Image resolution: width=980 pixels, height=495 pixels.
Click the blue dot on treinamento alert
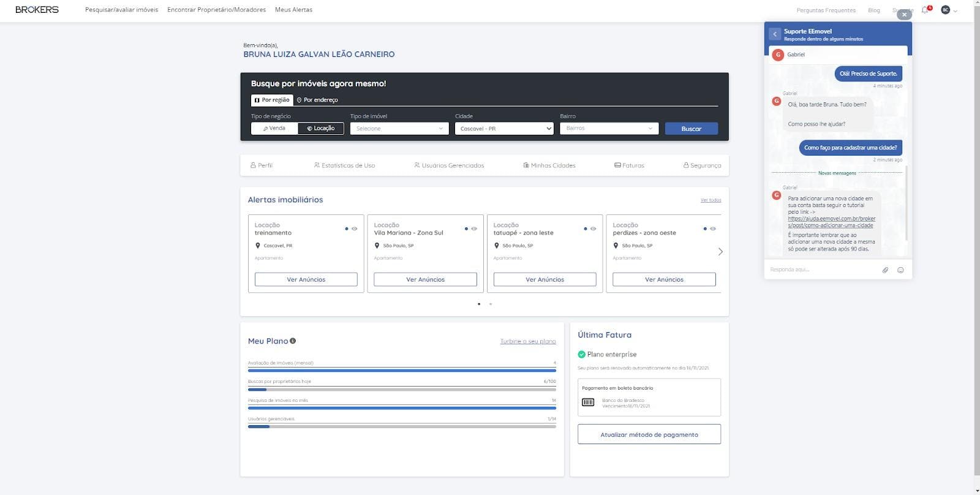click(x=347, y=229)
